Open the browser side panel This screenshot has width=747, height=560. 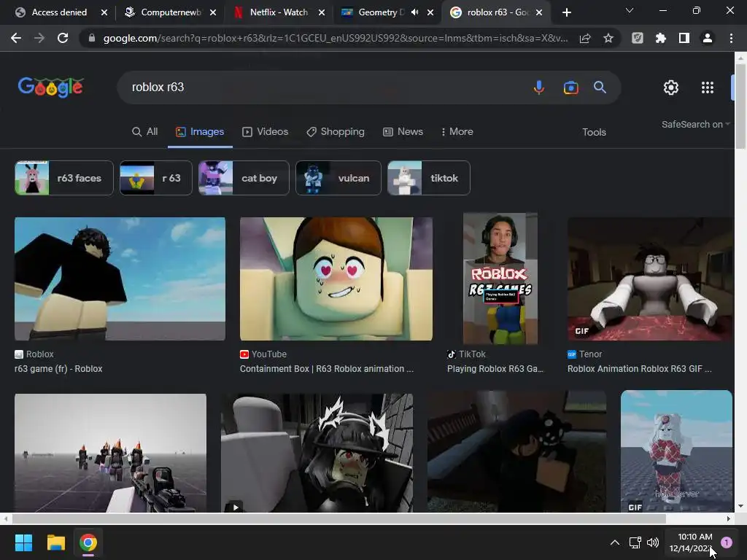click(684, 38)
